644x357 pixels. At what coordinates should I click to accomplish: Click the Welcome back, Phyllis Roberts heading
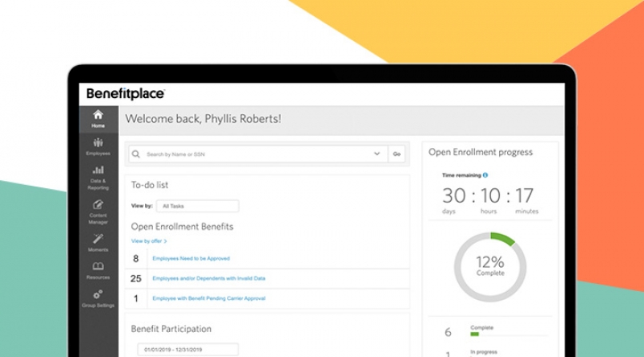pyautogui.click(x=204, y=119)
